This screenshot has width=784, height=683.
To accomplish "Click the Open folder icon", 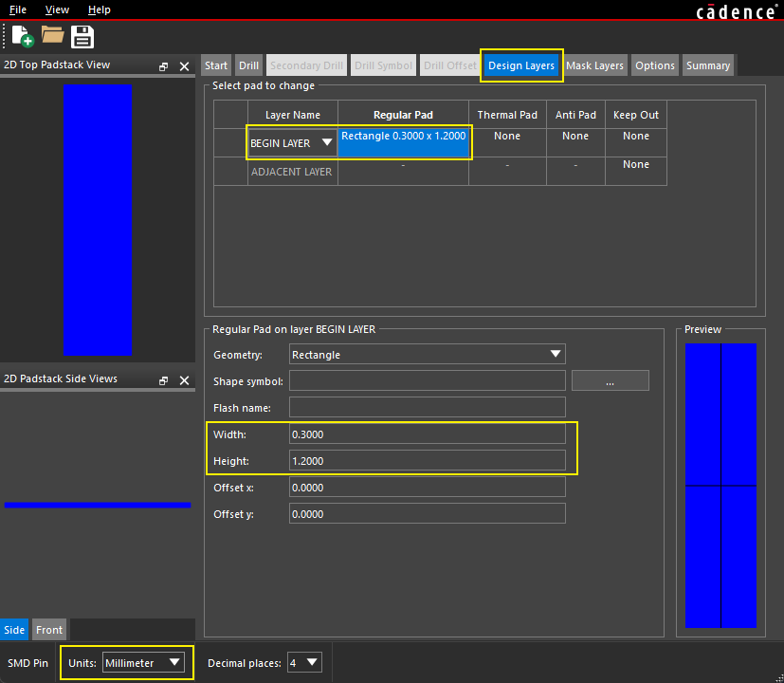I will click(52, 36).
